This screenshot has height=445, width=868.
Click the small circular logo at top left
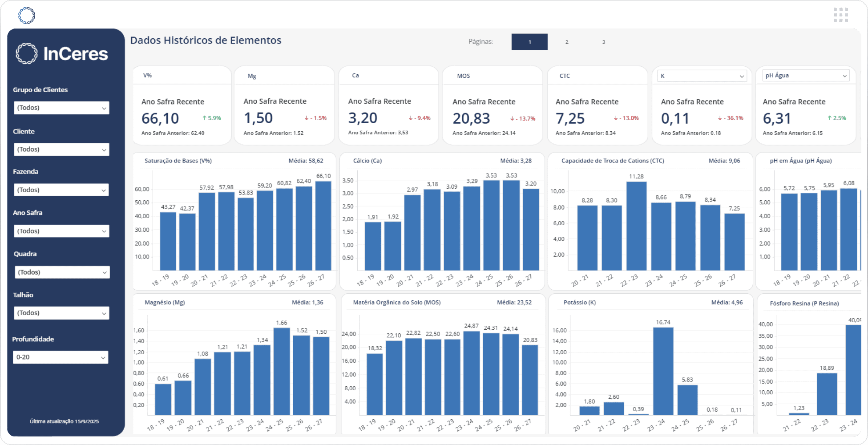click(27, 16)
